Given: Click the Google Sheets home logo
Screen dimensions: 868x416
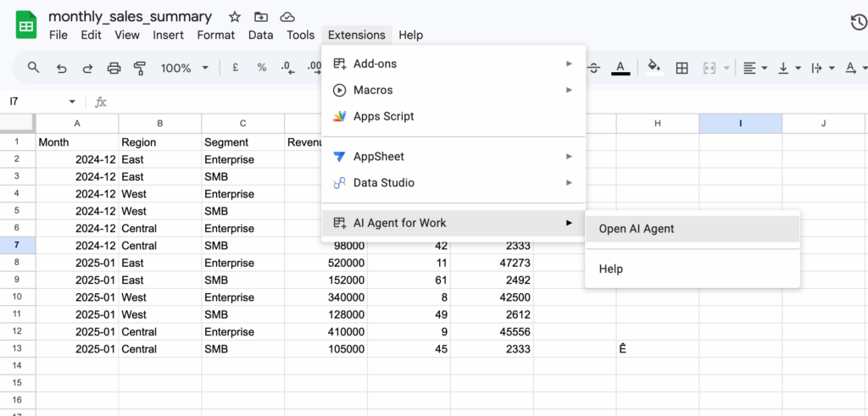Looking at the screenshot, I should 26,26.
